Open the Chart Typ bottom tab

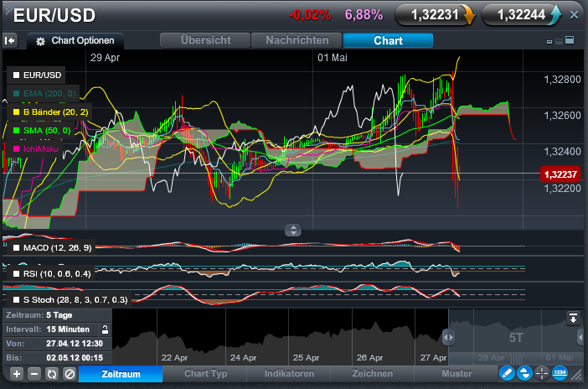click(x=205, y=374)
